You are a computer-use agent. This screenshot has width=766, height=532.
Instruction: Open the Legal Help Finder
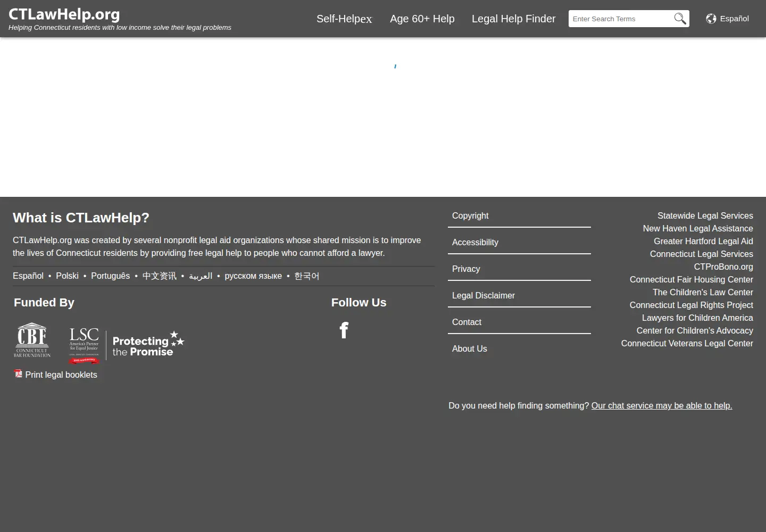pyautogui.click(x=513, y=19)
